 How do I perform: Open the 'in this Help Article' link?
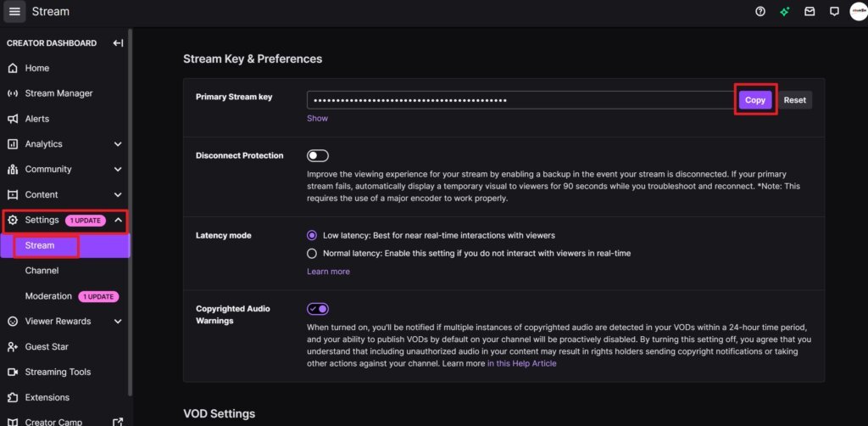coord(521,364)
